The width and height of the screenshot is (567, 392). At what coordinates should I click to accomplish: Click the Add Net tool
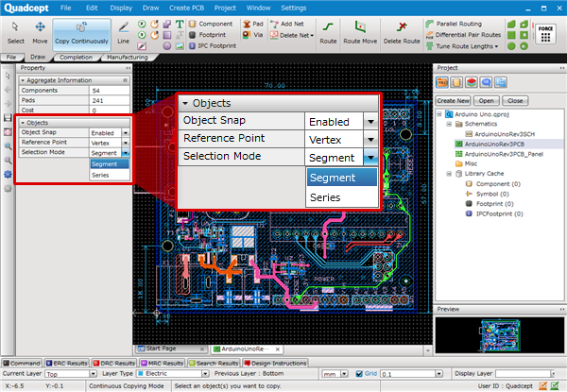[x=287, y=24]
